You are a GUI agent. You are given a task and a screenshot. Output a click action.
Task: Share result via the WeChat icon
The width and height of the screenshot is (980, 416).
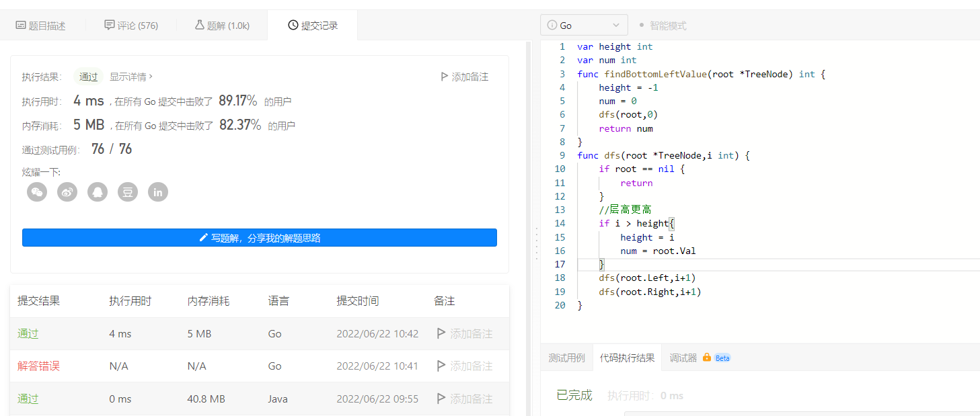(x=37, y=192)
